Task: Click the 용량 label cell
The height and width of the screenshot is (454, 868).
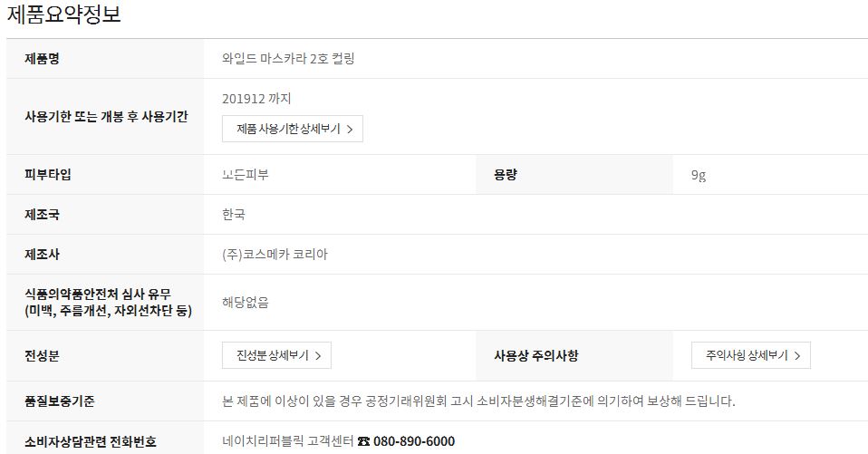Action: click(574, 174)
